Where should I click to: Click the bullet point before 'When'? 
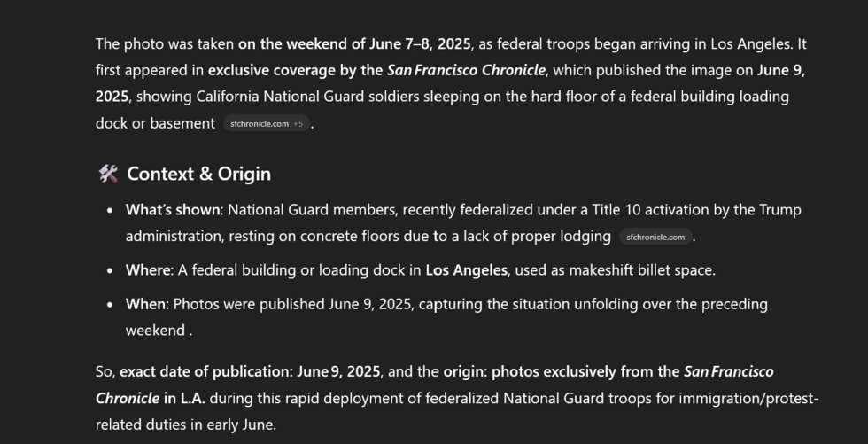(110, 305)
